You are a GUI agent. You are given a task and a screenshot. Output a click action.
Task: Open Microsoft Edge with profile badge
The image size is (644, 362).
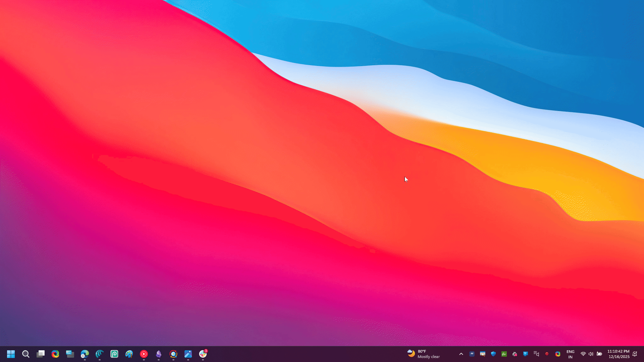(85, 354)
